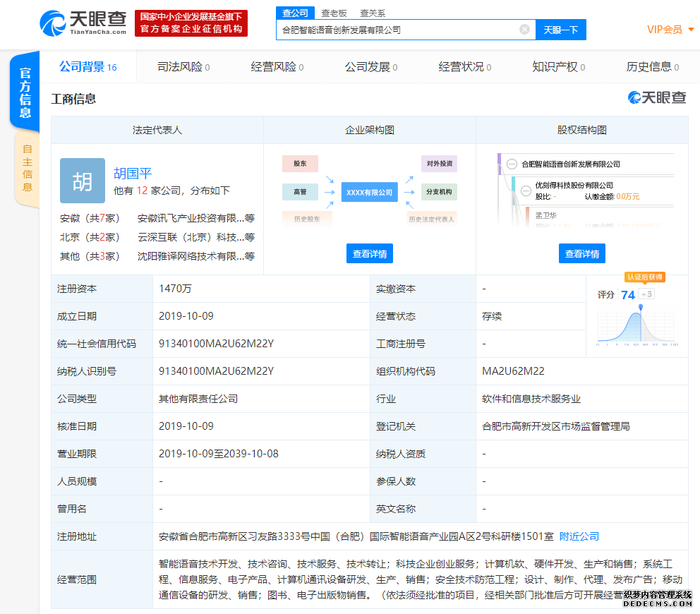Click the 统一社会信用代码 value 91340100MA2U62M22Y
Image resolution: width=700 pixels, height=614 pixels.
point(216,344)
